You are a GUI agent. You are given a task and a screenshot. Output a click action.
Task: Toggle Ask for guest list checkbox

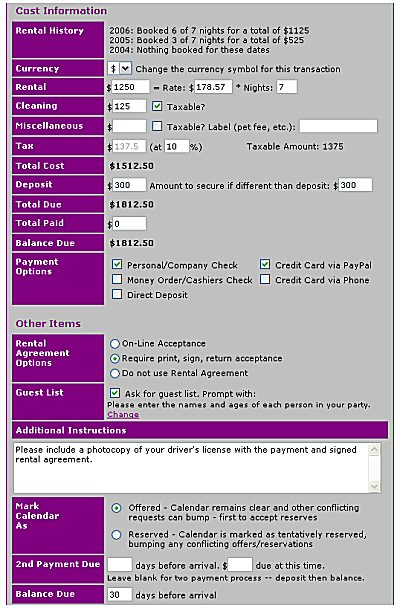click(x=115, y=393)
